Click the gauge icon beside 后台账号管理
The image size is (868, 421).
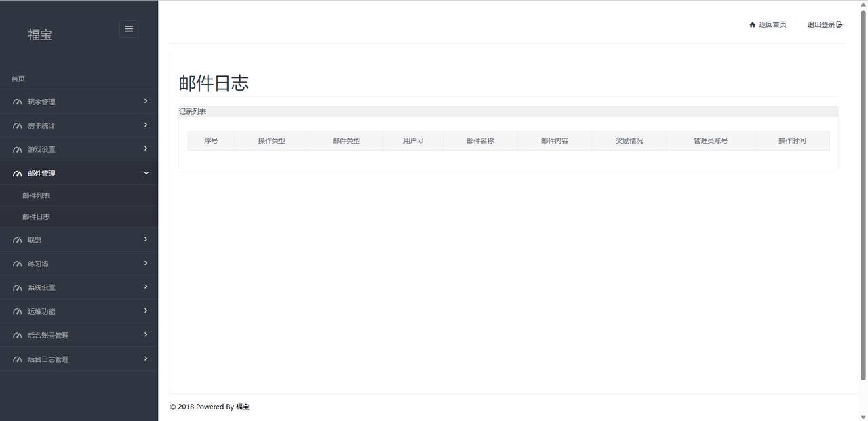pyautogui.click(x=17, y=336)
